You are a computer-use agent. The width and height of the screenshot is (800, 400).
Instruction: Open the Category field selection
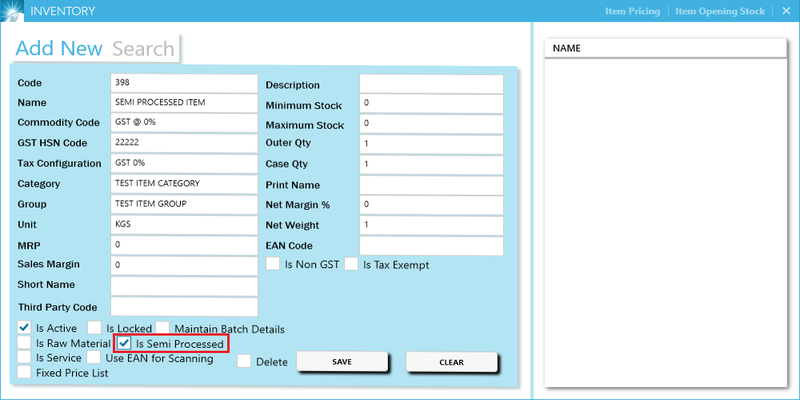pos(184,184)
